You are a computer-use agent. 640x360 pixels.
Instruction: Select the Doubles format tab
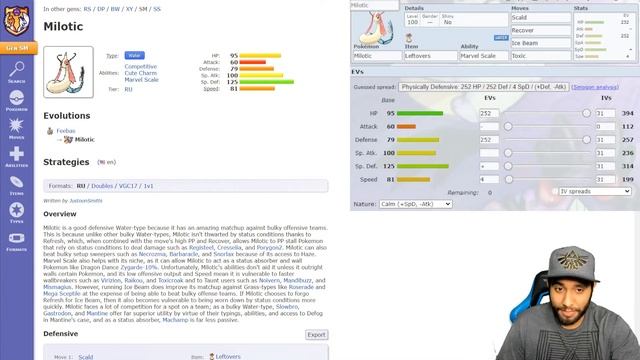pyautogui.click(x=102, y=186)
